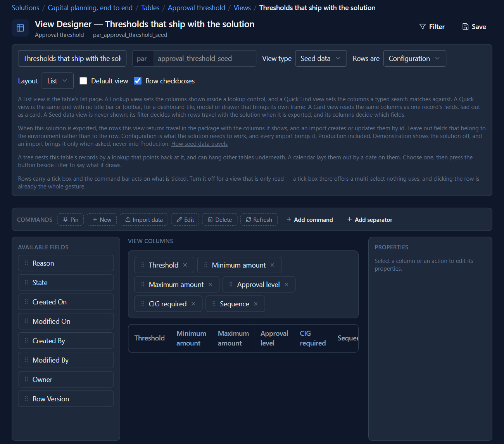Select the Created By available field

[66, 340]
